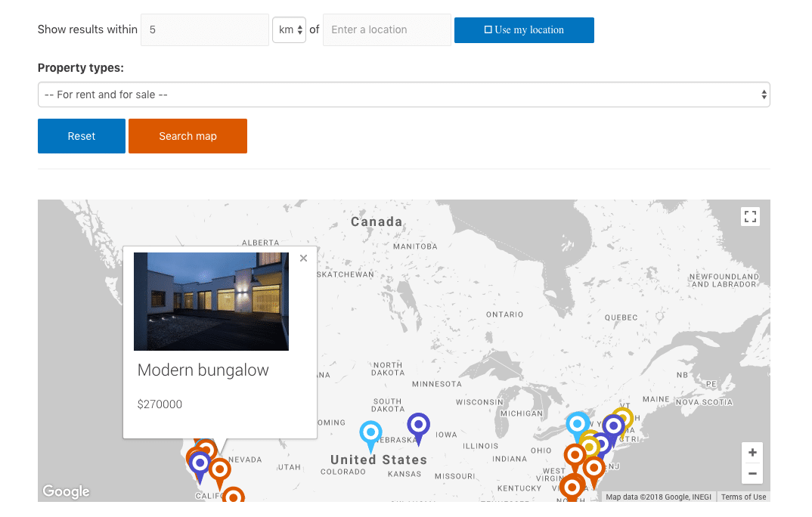Zoom in on the map
The height and width of the screenshot is (517, 812).
point(752,453)
